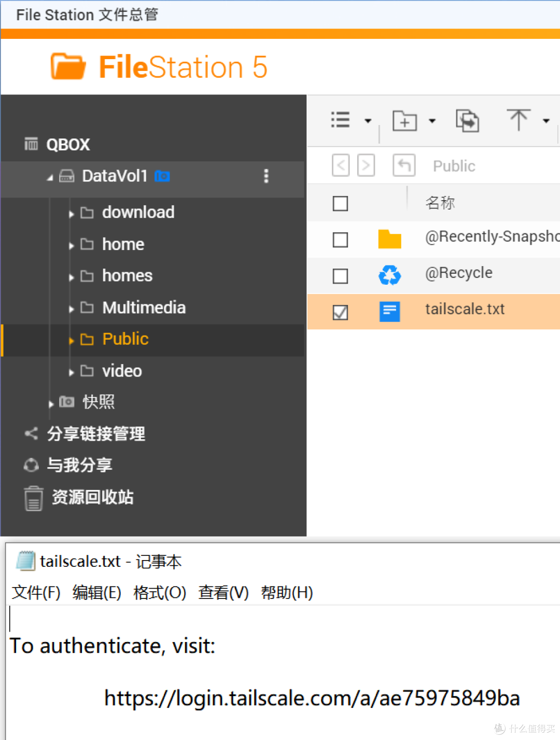Open the create folder tool
This screenshot has width=560, height=740.
click(404, 120)
